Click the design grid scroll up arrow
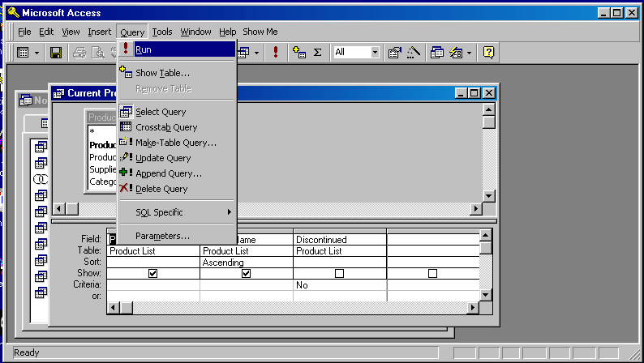Image resolution: width=644 pixels, height=363 pixels. point(486,236)
